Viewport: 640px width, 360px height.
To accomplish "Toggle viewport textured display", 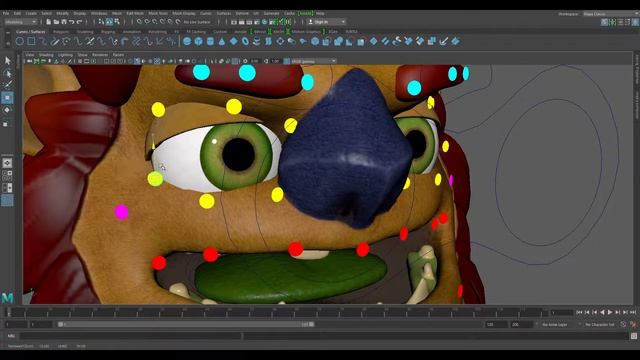I will pos(157,61).
